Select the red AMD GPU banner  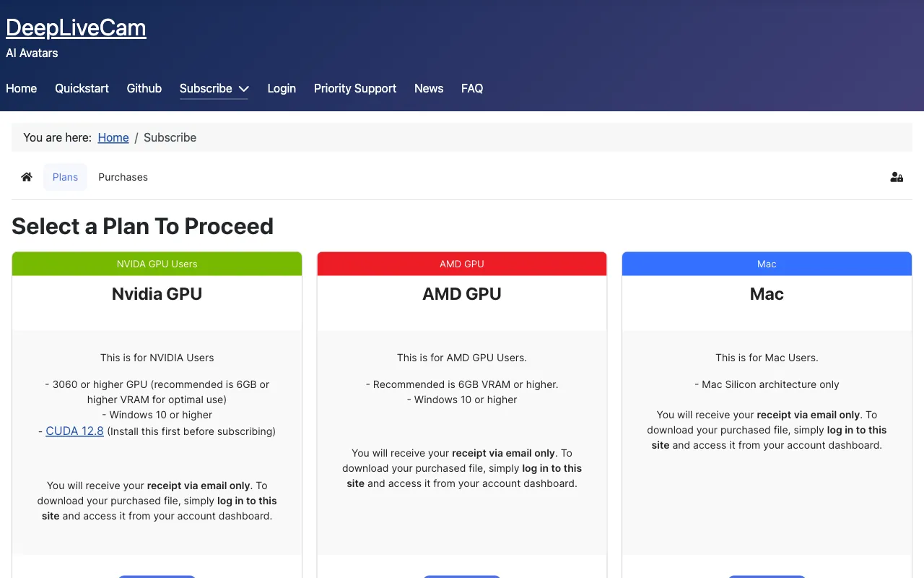click(x=462, y=264)
